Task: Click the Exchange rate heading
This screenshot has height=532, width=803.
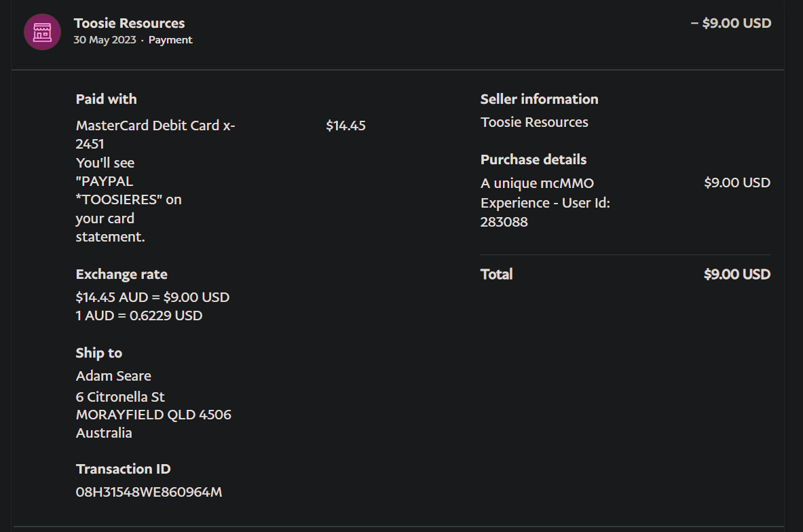Action: pos(122,274)
